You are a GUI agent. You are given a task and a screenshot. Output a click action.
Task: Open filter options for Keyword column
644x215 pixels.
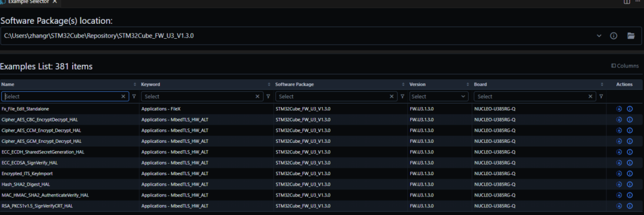coord(268,96)
